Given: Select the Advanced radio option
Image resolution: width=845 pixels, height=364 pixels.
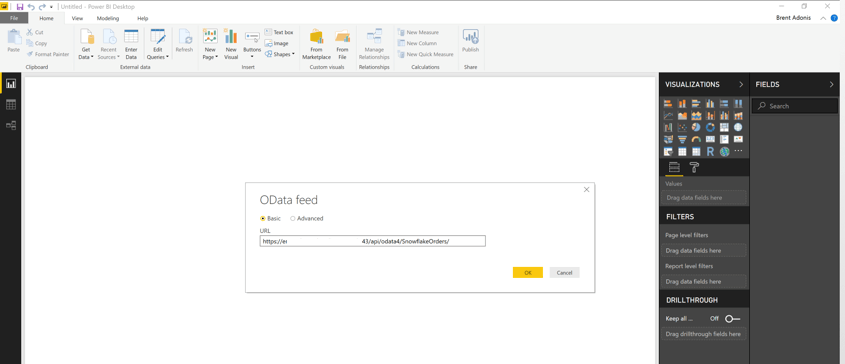Looking at the screenshot, I should pos(293,218).
